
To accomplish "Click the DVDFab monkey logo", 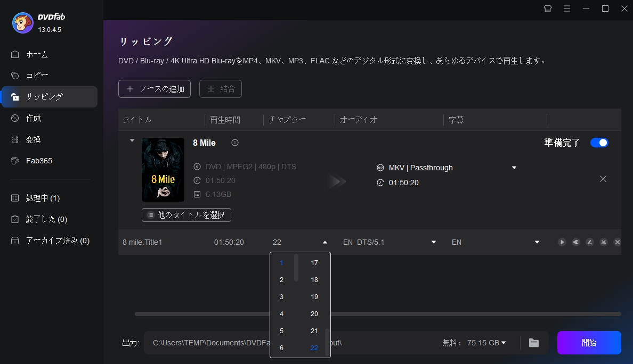I will pyautogui.click(x=22, y=22).
